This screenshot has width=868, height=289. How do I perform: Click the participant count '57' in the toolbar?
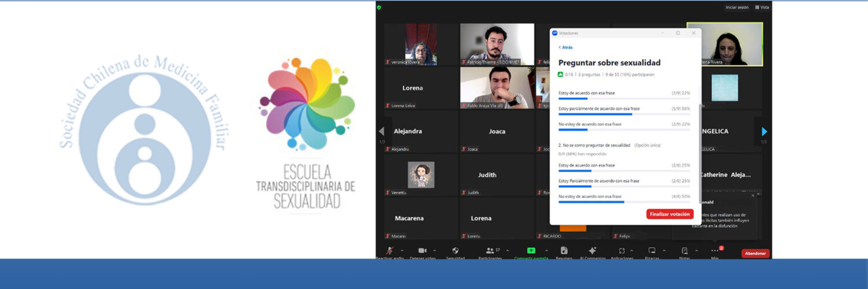tap(498, 250)
